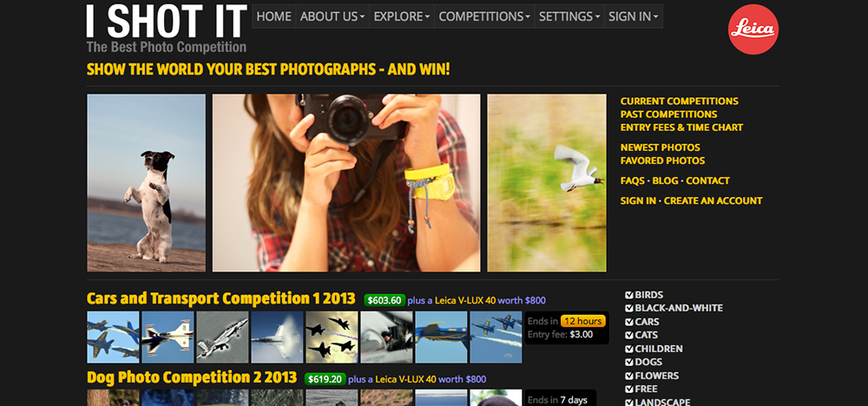Expand the SETTINGS dropdown menu
This screenshot has width=868, height=406.
(x=569, y=16)
